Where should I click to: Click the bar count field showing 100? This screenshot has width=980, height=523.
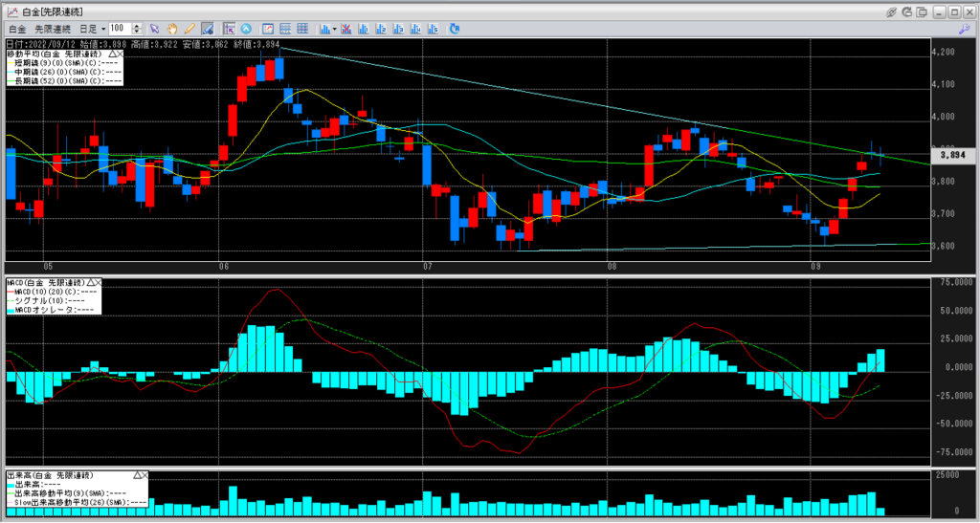click(x=120, y=29)
